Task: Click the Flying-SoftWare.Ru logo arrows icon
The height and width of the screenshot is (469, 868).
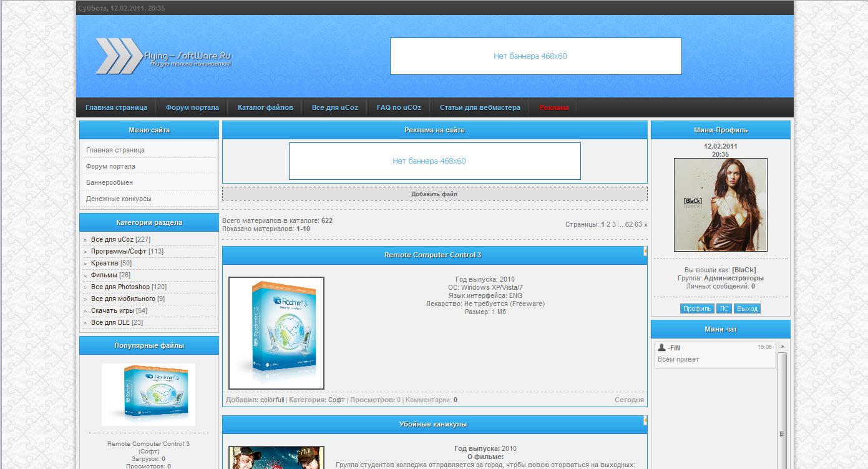Action: (119, 56)
